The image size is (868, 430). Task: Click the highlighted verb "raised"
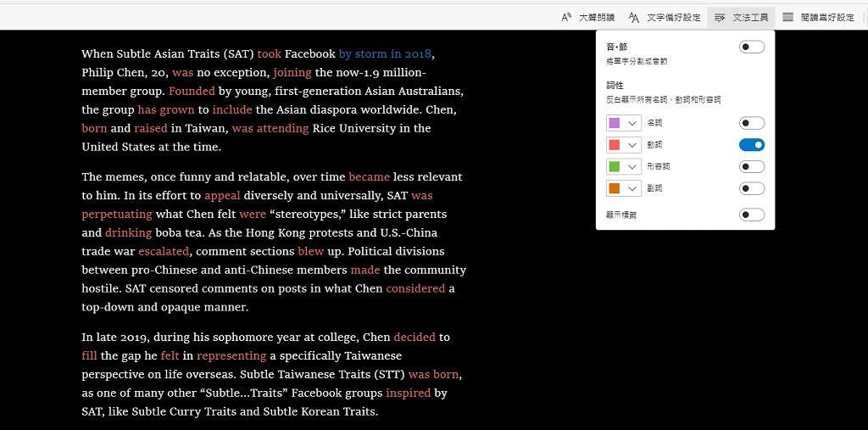[x=151, y=129]
